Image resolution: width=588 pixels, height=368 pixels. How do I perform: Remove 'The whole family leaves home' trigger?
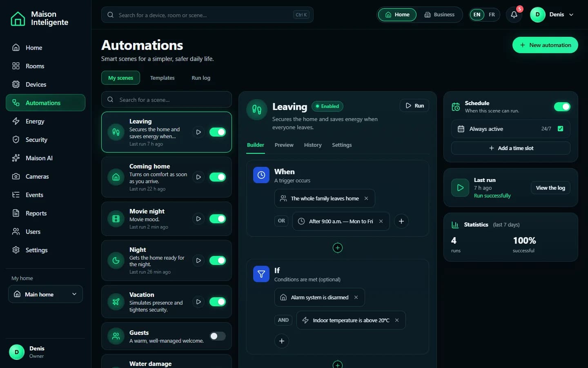pos(366,198)
